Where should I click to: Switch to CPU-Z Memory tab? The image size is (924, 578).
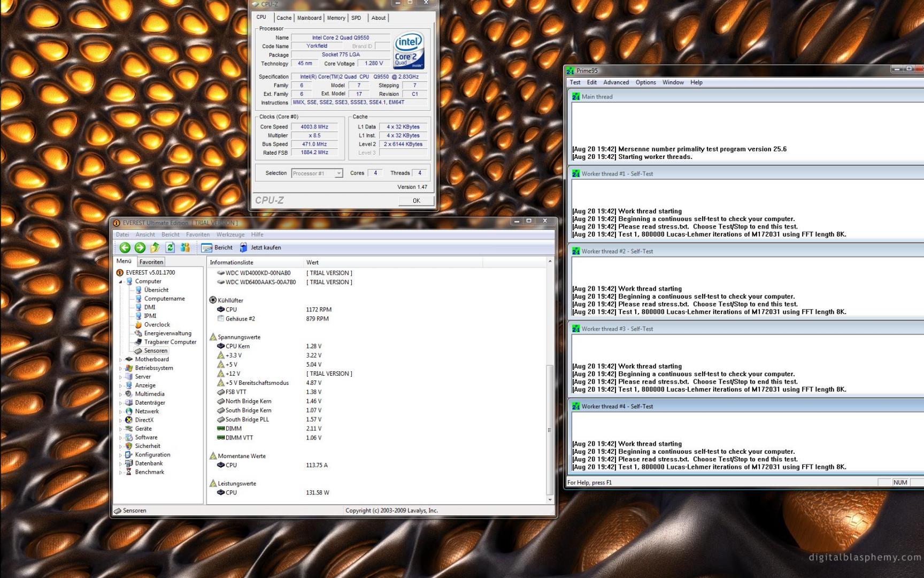pos(336,18)
